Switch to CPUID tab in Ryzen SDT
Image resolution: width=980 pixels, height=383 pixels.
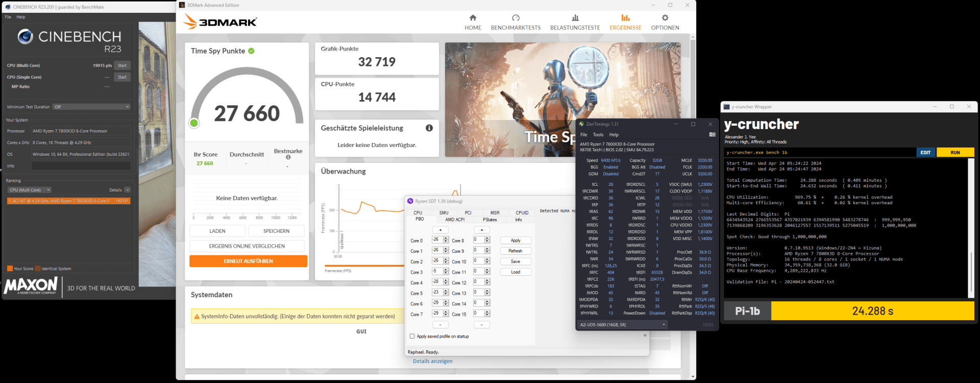click(522, 213)
